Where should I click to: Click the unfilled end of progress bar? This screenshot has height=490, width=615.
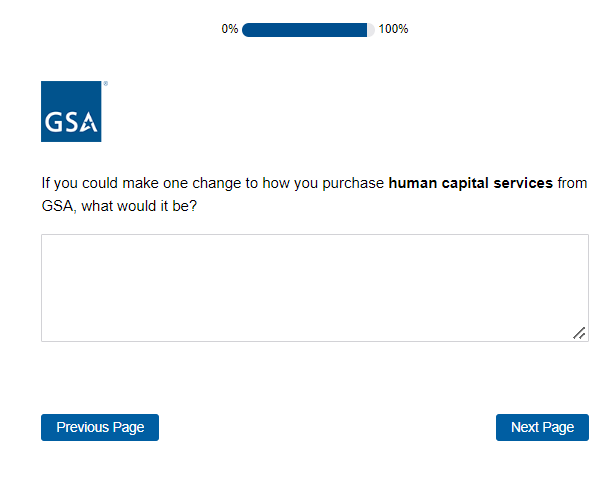(x=371, y=30)
